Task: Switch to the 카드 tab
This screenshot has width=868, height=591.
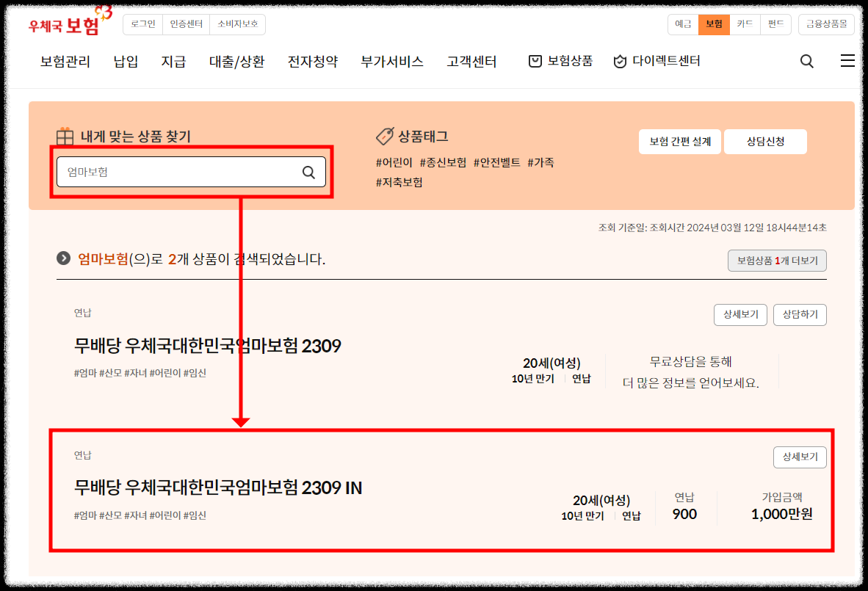Action: (745, 24)
